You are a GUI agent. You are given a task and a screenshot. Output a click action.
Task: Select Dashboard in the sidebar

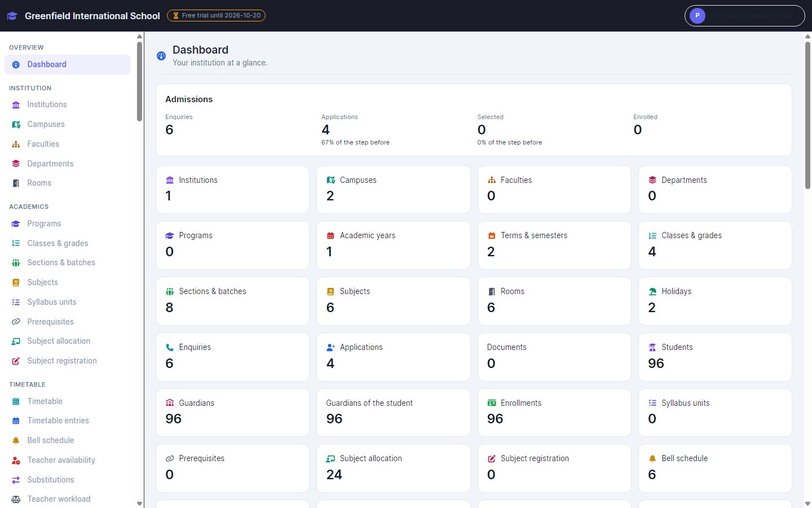pos(68,64)
